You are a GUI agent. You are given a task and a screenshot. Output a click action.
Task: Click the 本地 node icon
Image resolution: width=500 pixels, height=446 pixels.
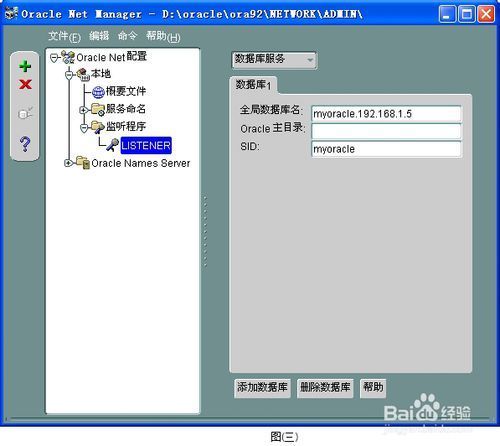tap(83, 74)
